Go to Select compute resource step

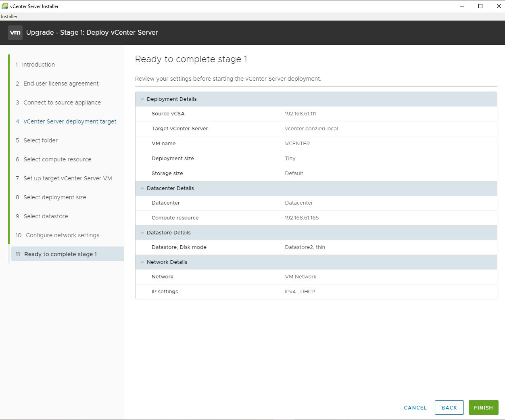point(53,159)
